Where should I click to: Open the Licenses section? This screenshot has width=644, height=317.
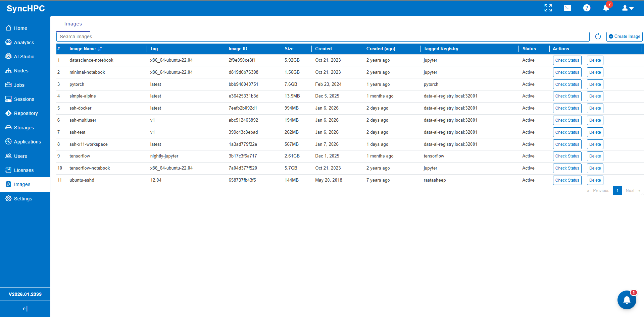[23, 170]
